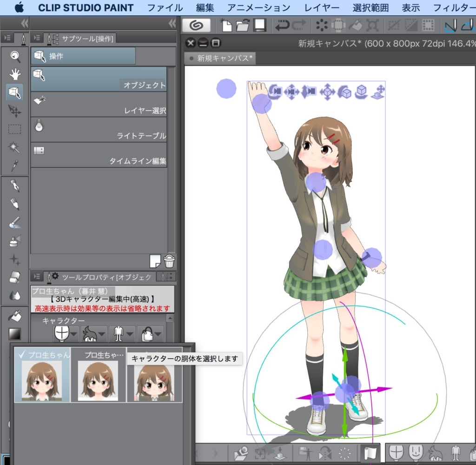Open the face variation dropdown arrow

[73, 335]
